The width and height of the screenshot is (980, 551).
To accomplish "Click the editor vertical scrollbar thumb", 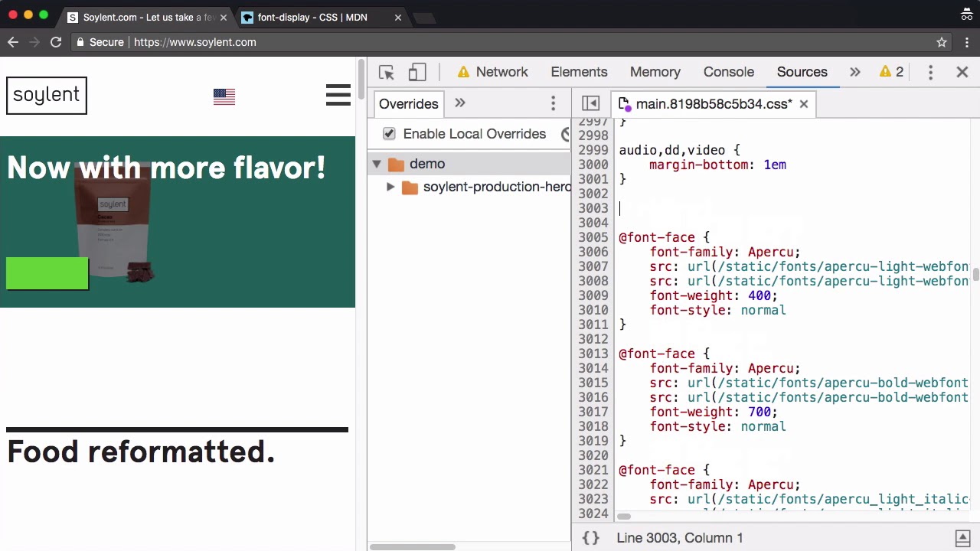I will click(x=975, y=275).
